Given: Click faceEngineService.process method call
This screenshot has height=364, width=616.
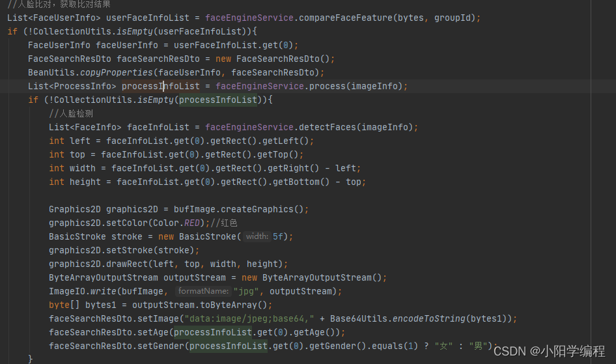Looking at the screenshot, I should point(281,86).
